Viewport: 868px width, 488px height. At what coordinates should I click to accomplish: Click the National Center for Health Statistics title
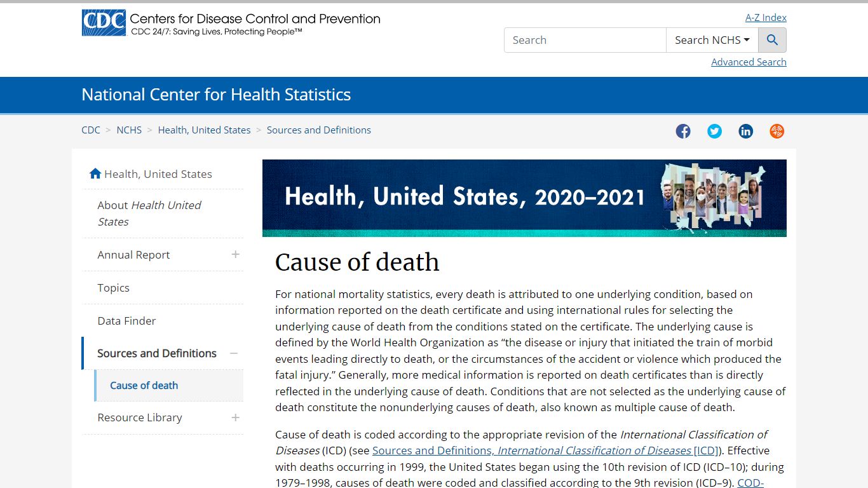(x=216, y=95)
